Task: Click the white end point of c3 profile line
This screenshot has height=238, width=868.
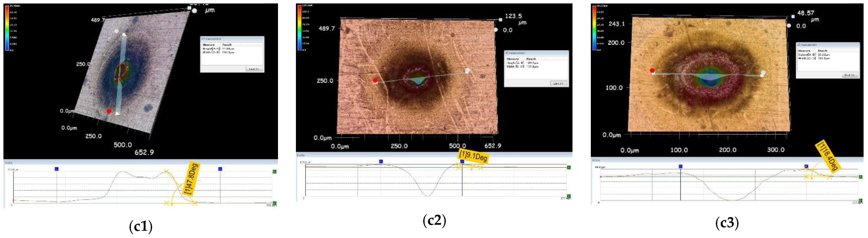Action: [763, 73]
